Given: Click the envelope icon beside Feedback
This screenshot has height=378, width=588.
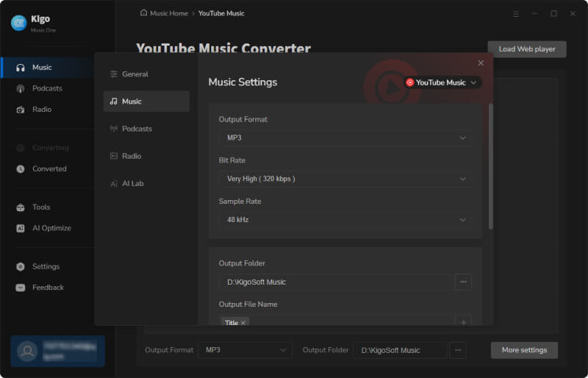Looking at the screenshot, I should [21, 288].
